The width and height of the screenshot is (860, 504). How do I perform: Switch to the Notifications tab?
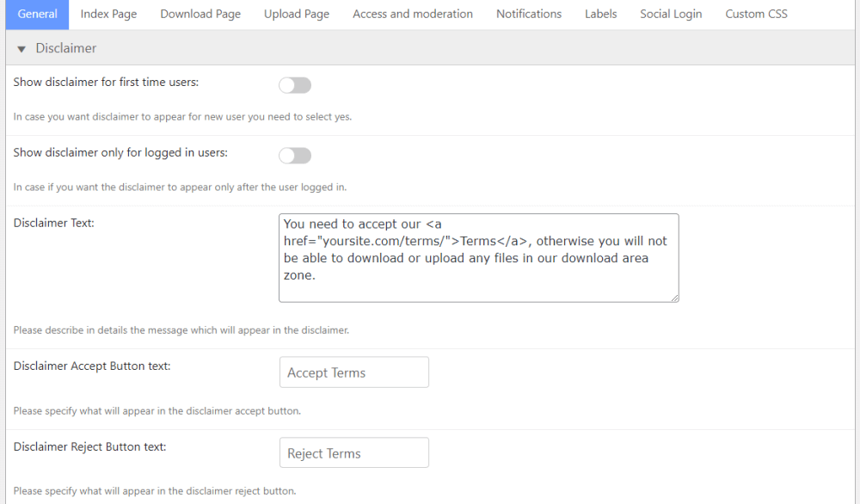529,14
